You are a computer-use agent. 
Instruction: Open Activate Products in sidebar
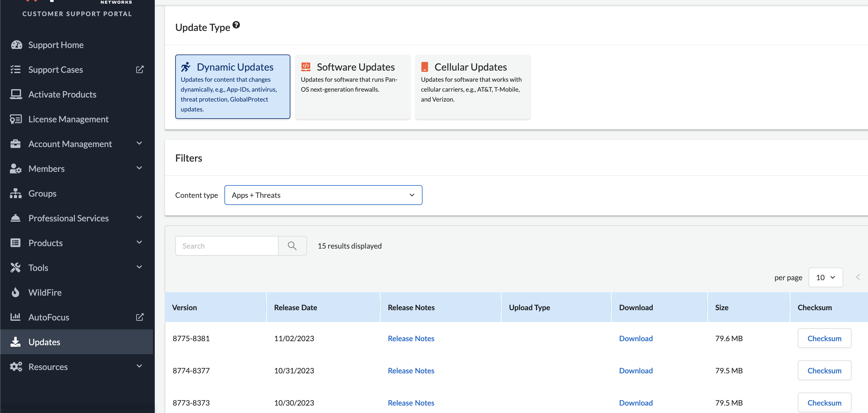[62, 94]
